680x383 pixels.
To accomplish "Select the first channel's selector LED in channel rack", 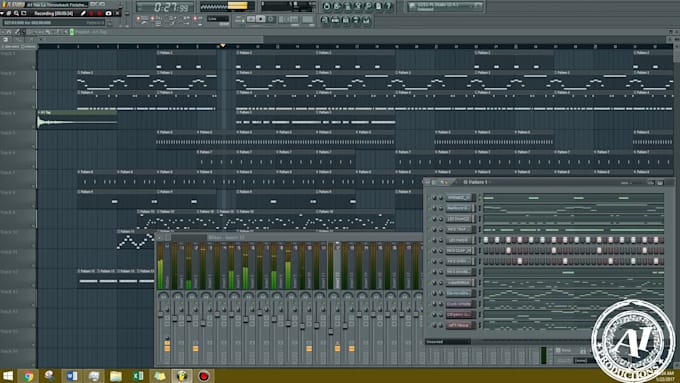I will coord(480,198).
